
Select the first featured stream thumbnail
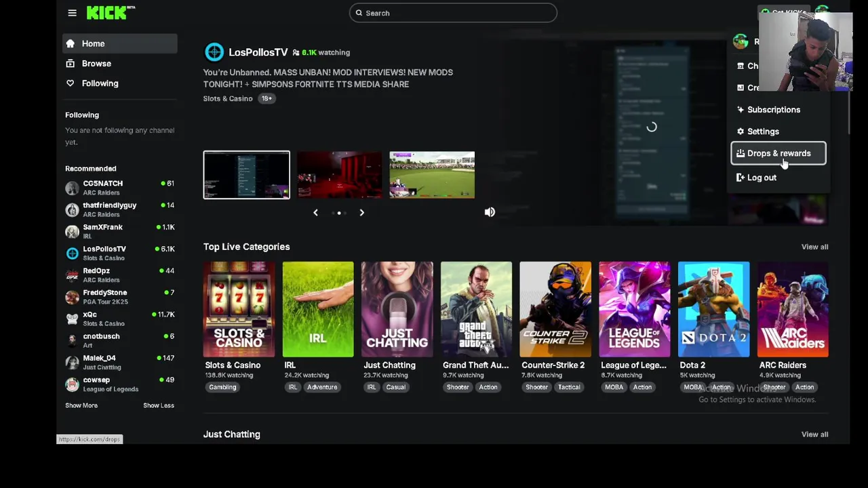click(247, 175)
